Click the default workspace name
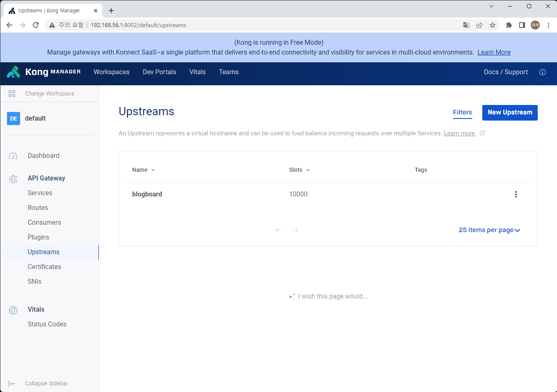Screen dimensions: 557x392 click(x=35, y=118)
